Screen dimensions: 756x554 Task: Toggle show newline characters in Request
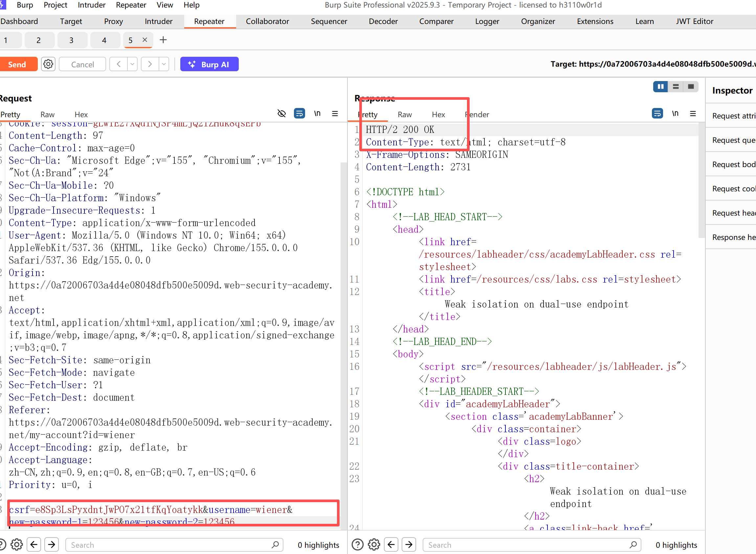pyautogui.click(x=317, y=114)
